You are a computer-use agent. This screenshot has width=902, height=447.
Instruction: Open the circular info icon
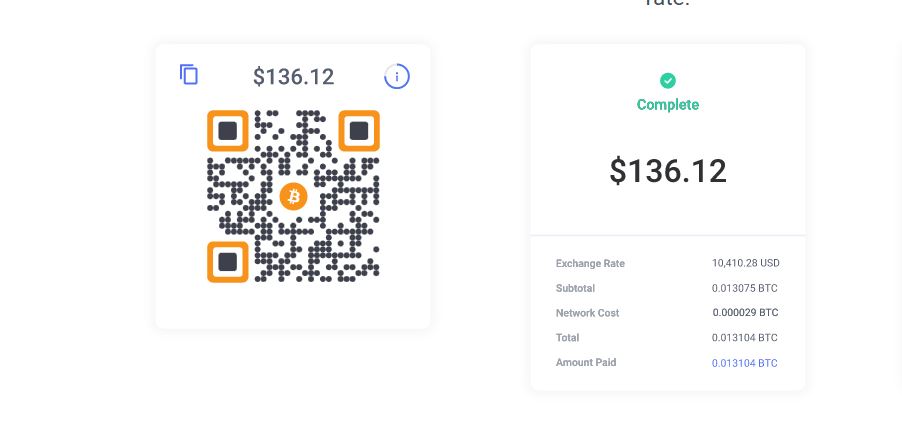[x=397, y=77]
